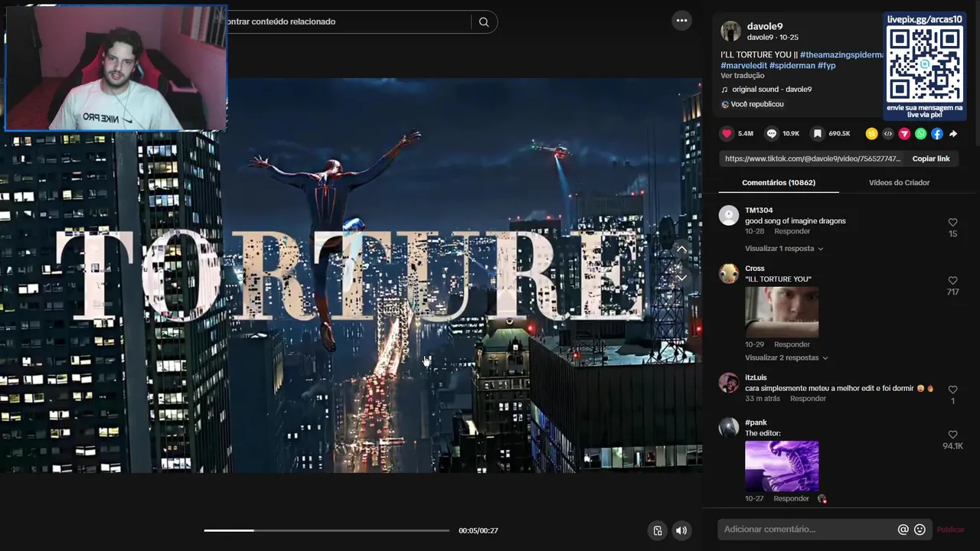Open the #marveledit hashtag
980x551 pixels.
[x=743, y=66]
